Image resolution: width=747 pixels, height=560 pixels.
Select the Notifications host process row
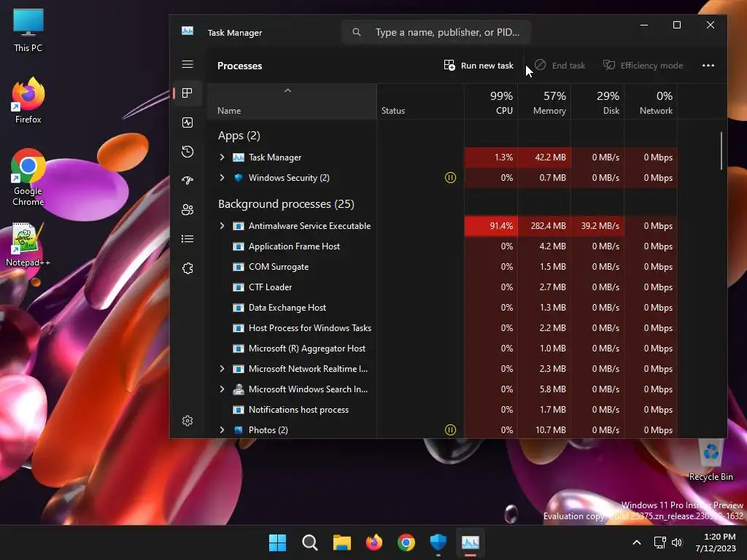tap(442, 410)
